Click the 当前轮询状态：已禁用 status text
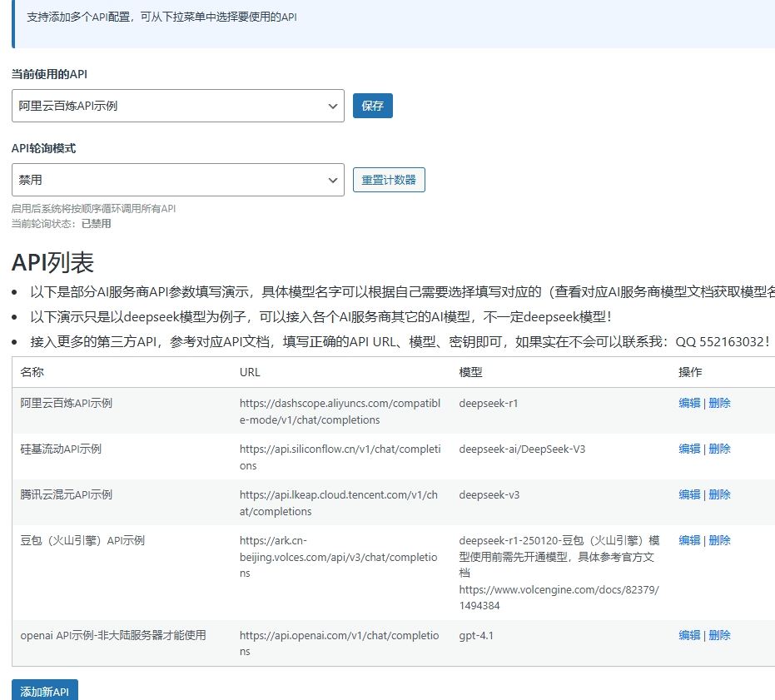Screen dimensions: 775x700 62,224
